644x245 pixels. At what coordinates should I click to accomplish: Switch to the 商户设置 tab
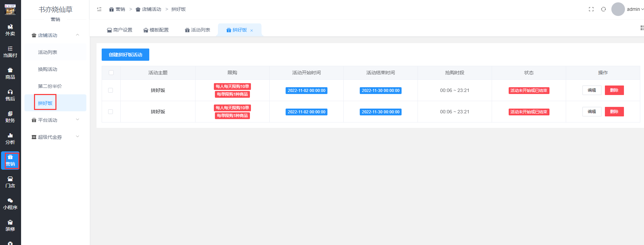(x=120, y=30)
